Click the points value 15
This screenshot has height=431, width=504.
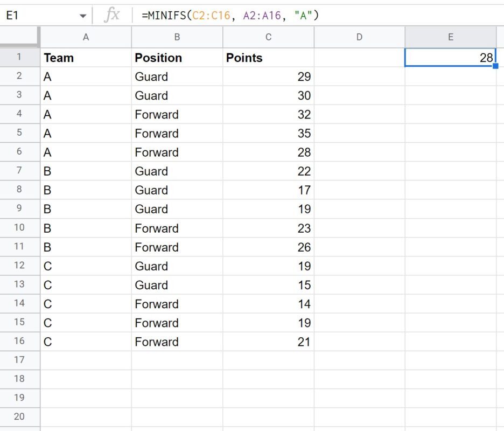[268, 285]
